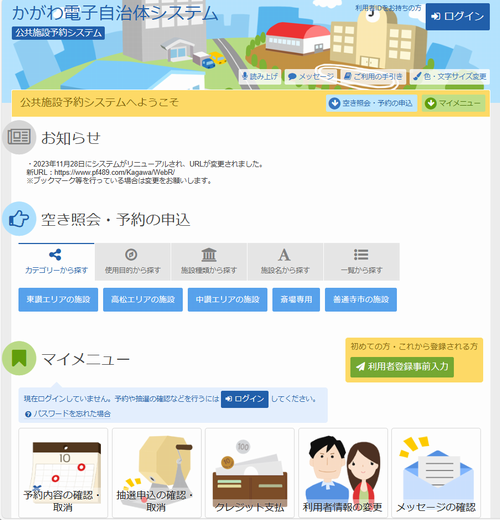Click the inline ログイン button in マイメニュー
The image size is (500, 520).
tap(245, 399)
